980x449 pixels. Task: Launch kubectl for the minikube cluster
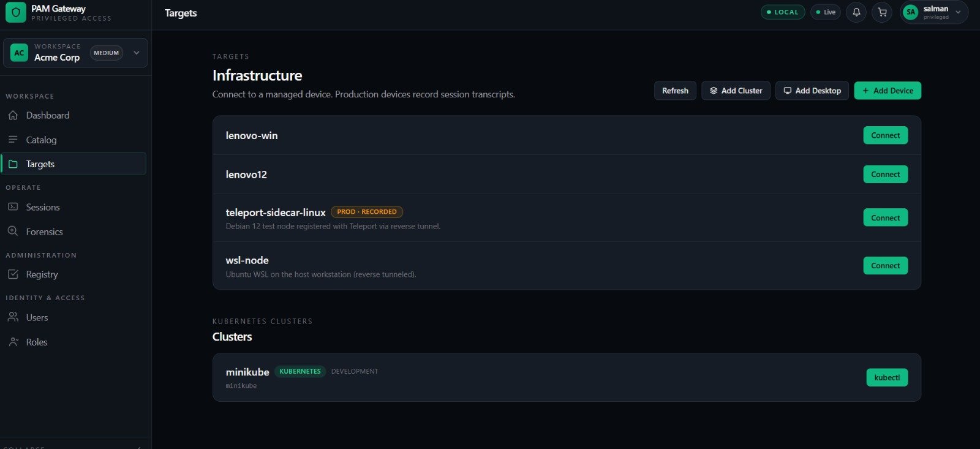(x=887, y=377)
